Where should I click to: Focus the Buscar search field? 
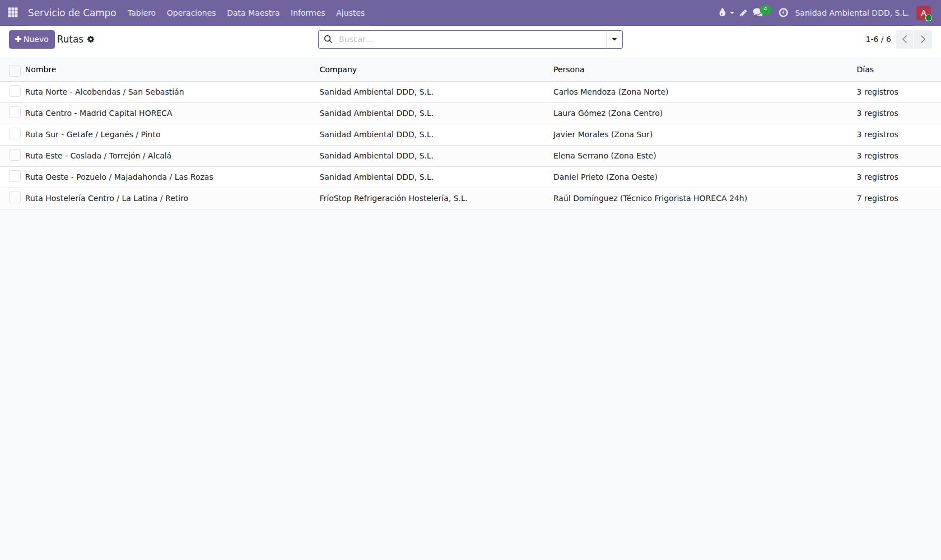pyautogui.click(x=470, y=39)
